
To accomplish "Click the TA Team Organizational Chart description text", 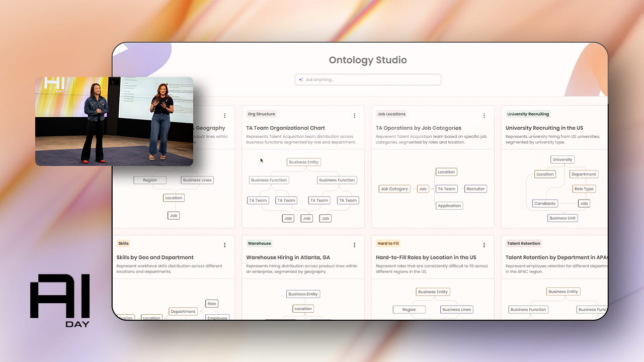I will point(300,139).
